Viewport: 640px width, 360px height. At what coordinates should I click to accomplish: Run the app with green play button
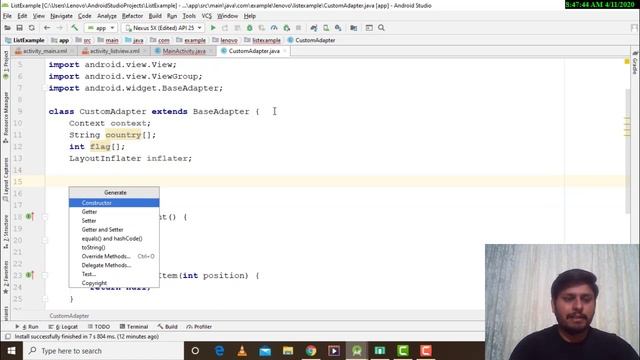click(x=213, y=28)
